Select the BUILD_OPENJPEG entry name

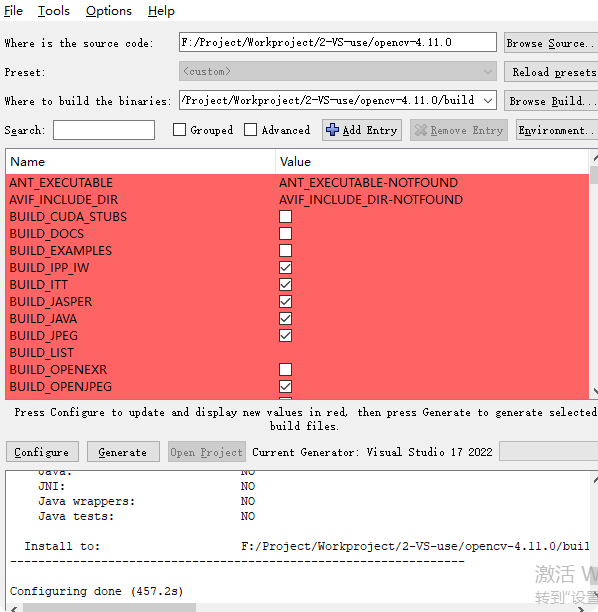coord(61,386)
